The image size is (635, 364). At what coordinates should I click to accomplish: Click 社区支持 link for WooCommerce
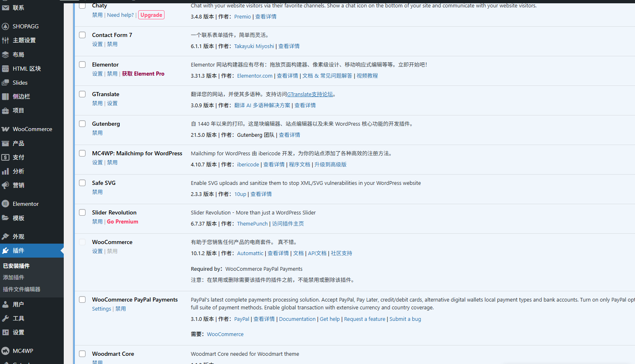pos(341,253)
